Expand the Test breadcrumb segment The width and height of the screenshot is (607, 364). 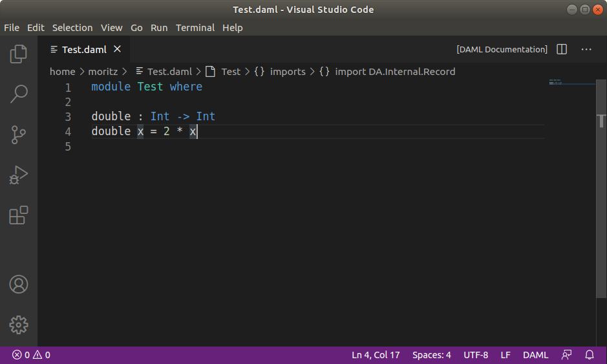(230, 72)
